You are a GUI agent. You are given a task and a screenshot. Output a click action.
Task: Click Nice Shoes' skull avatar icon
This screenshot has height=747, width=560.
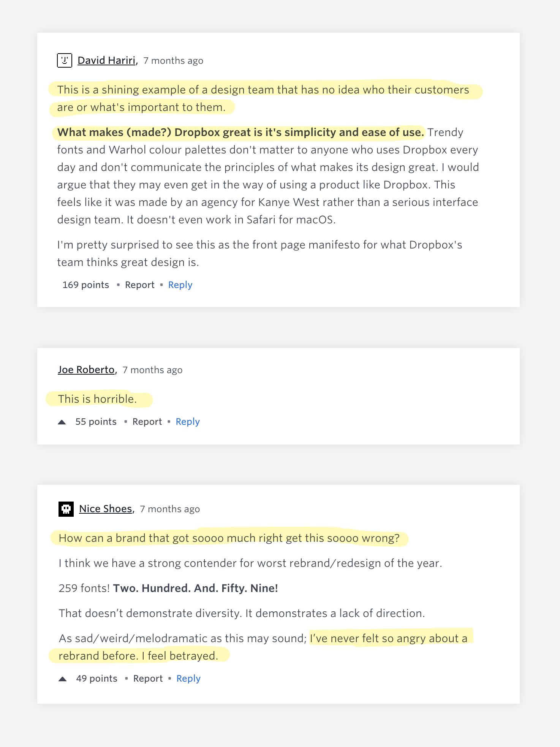coord(66,509)
